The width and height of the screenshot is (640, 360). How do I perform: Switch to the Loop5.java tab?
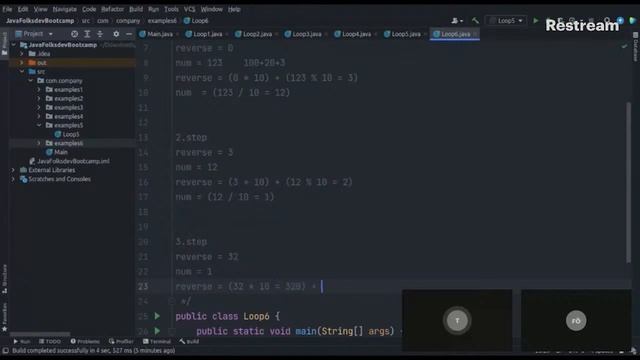(405, 34)
